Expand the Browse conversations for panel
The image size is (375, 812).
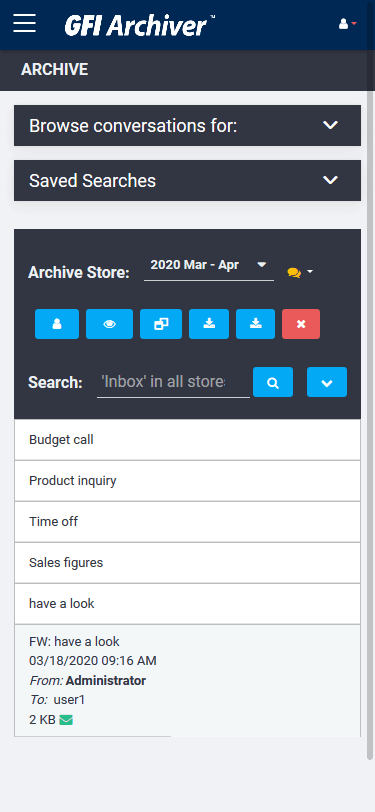(x=188, y=125)
